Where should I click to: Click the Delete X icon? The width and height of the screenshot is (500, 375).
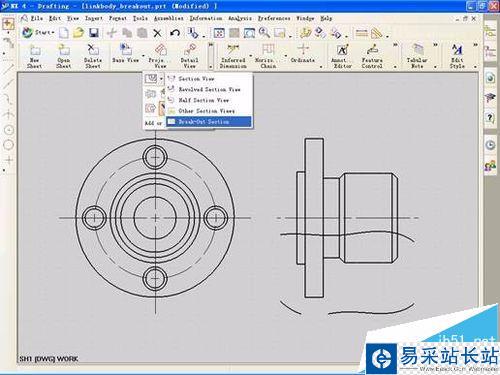[157, 33]
